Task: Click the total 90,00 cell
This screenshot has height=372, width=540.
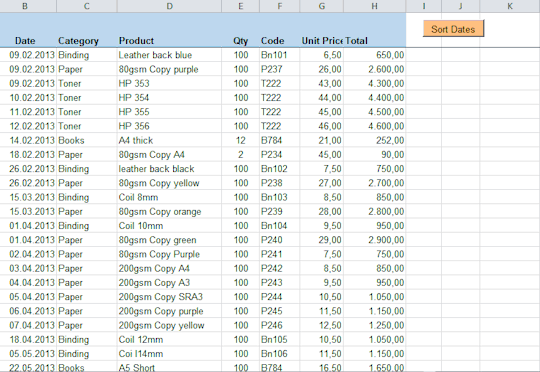Action: click(x=375, y=155)
